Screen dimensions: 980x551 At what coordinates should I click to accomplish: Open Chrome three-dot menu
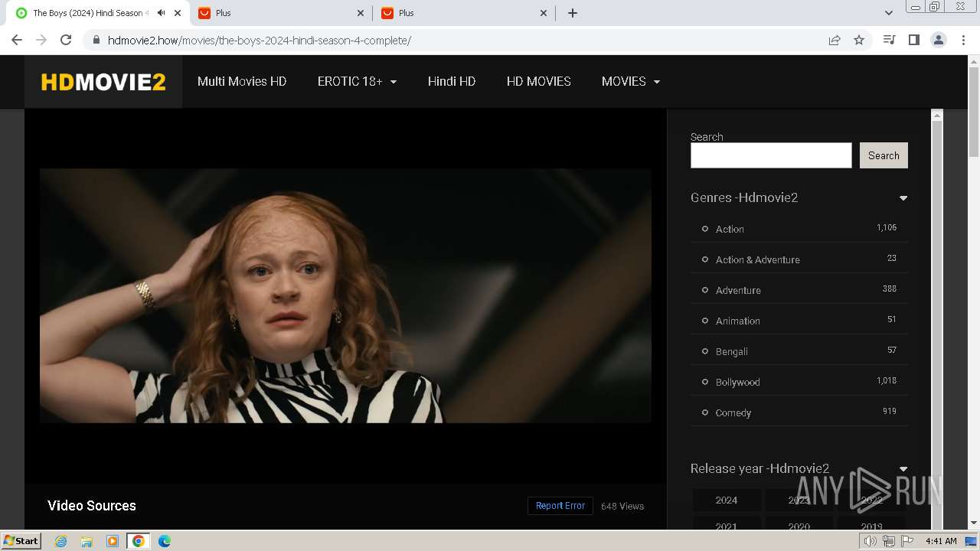click(963, 40)
